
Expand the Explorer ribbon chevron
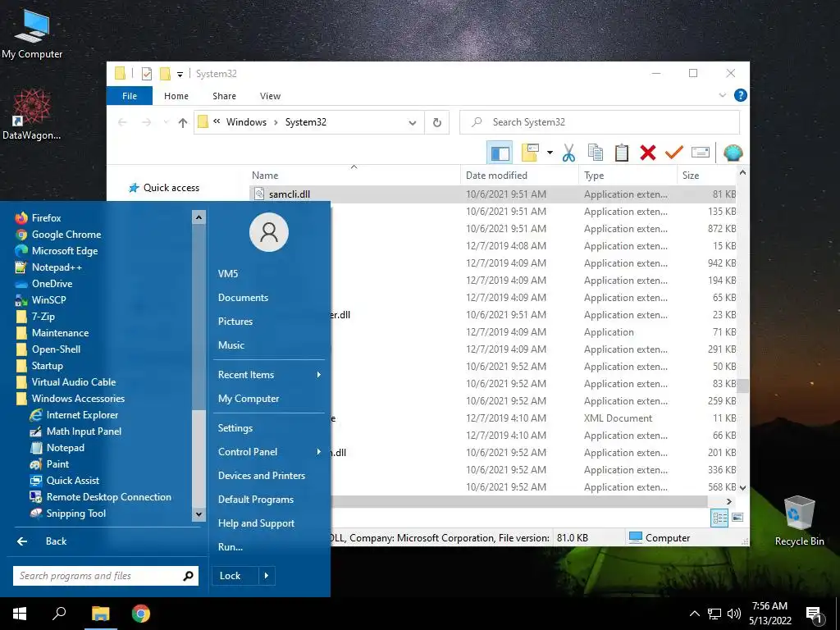tap(722, 95)
